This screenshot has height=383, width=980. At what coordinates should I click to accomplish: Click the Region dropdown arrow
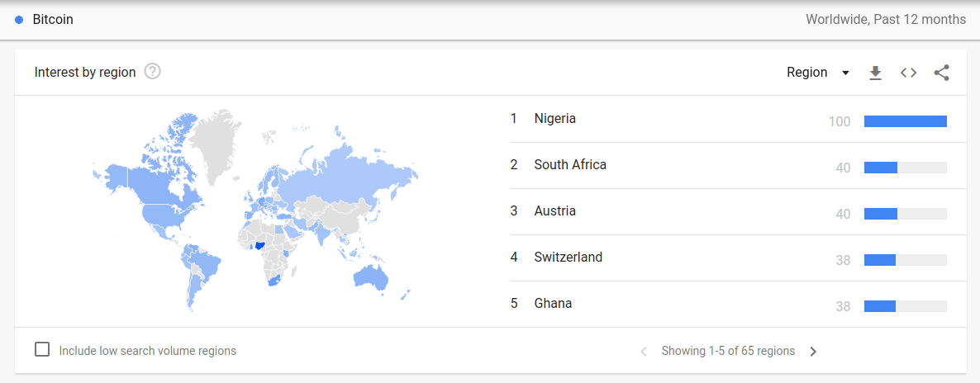pos(845,73)
